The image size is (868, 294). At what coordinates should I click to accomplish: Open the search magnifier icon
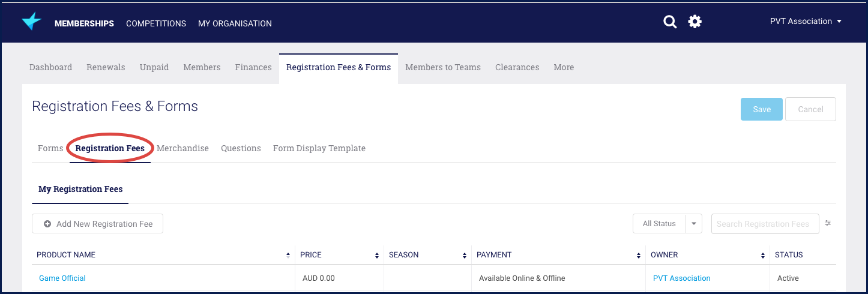(x=670, y=22)
